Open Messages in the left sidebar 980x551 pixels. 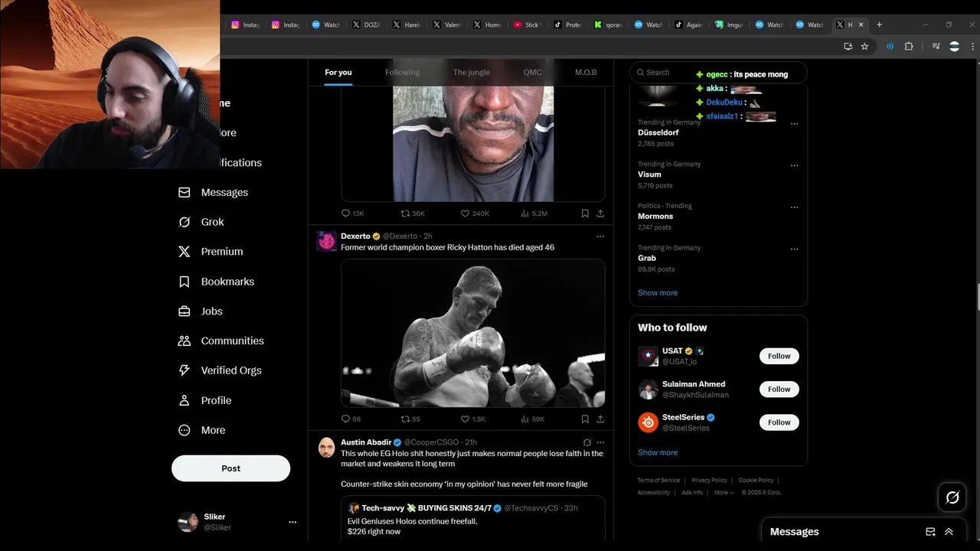[213, 192]
